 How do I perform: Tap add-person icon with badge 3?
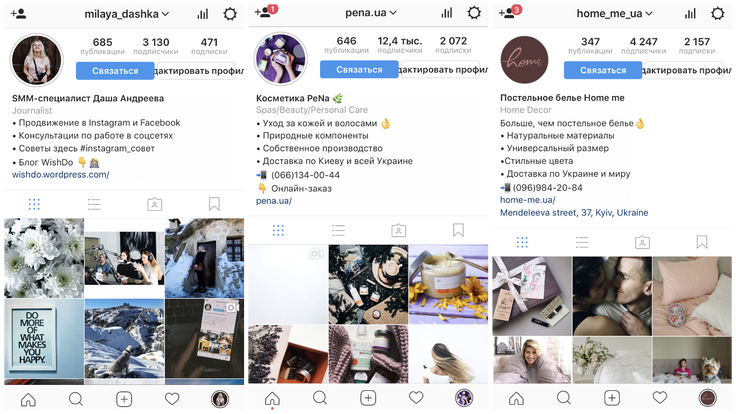click(509, 12)
